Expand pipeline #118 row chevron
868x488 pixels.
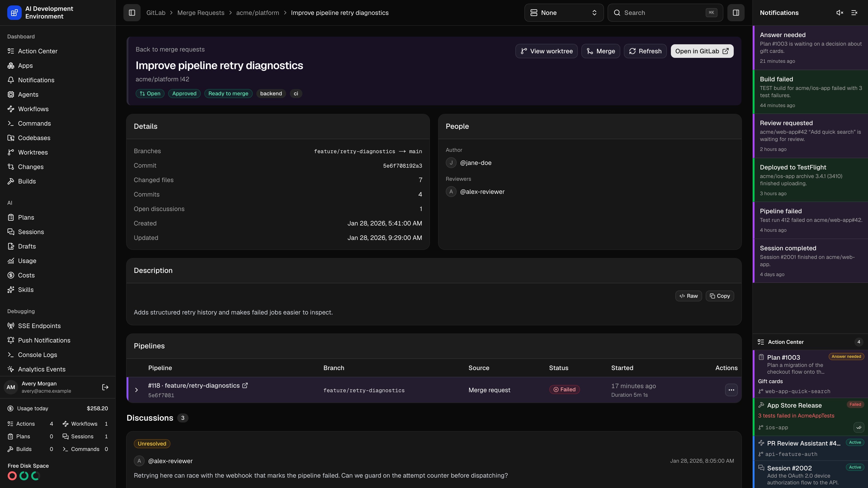(x=137, y=390)
